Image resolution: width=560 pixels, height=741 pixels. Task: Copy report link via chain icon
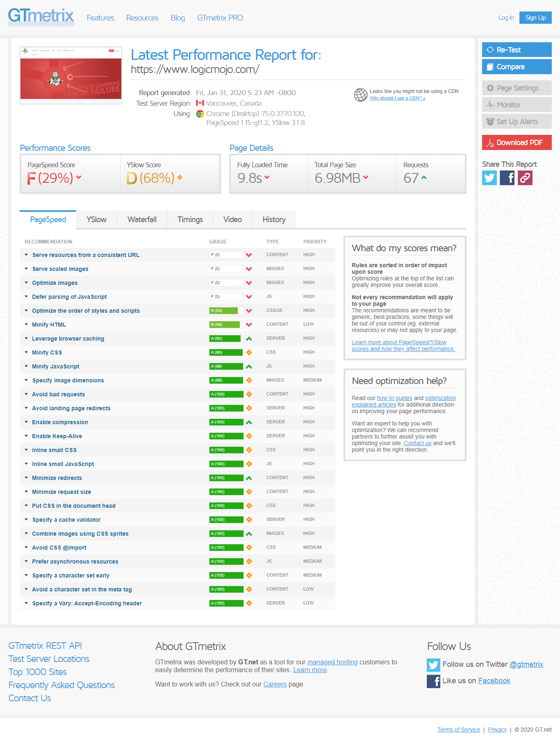coord(525,178)
